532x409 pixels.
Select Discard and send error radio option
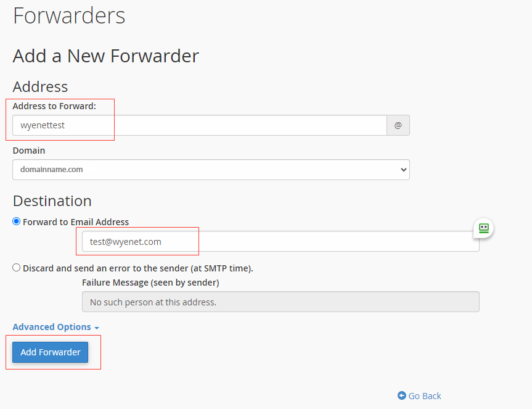click(x=16, y=268)
